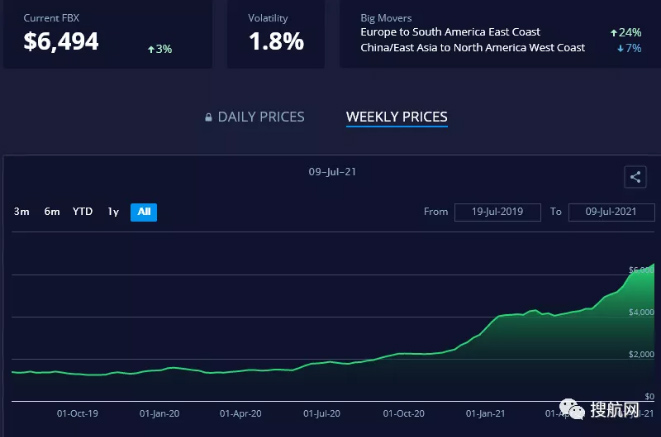
Task: Click the WeChat logo watermark
Action: click(569, 408)
